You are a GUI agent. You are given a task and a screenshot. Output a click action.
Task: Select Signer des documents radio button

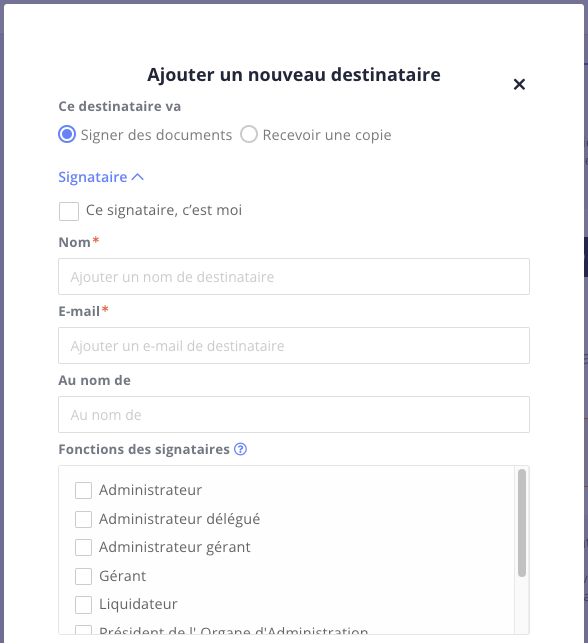[x=67, y=134]
